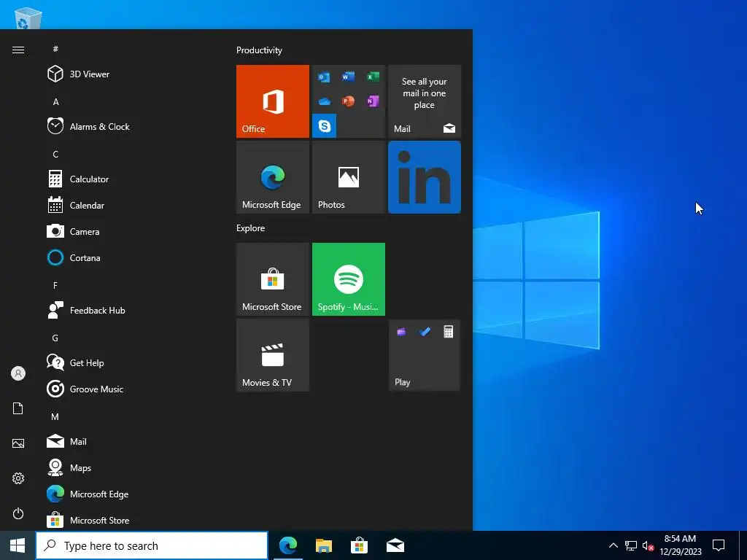Viewport: 747px width, 560px height.
Task: Click the 'C' letter header
Action: 55,155
